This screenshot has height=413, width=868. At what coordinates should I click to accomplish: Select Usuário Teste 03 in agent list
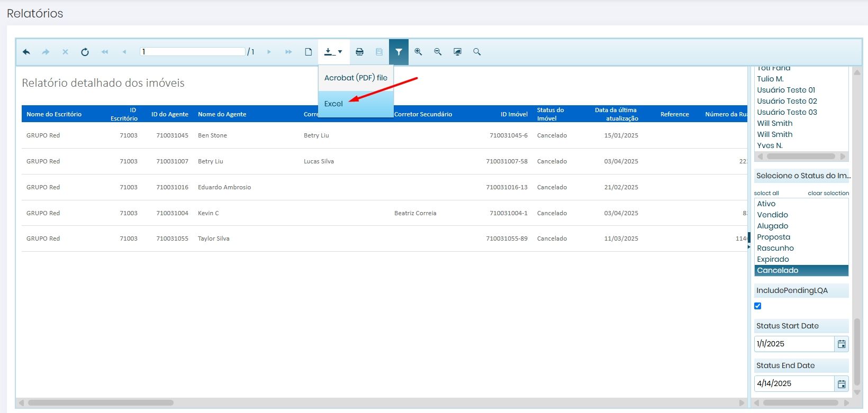tap(801, 112)
